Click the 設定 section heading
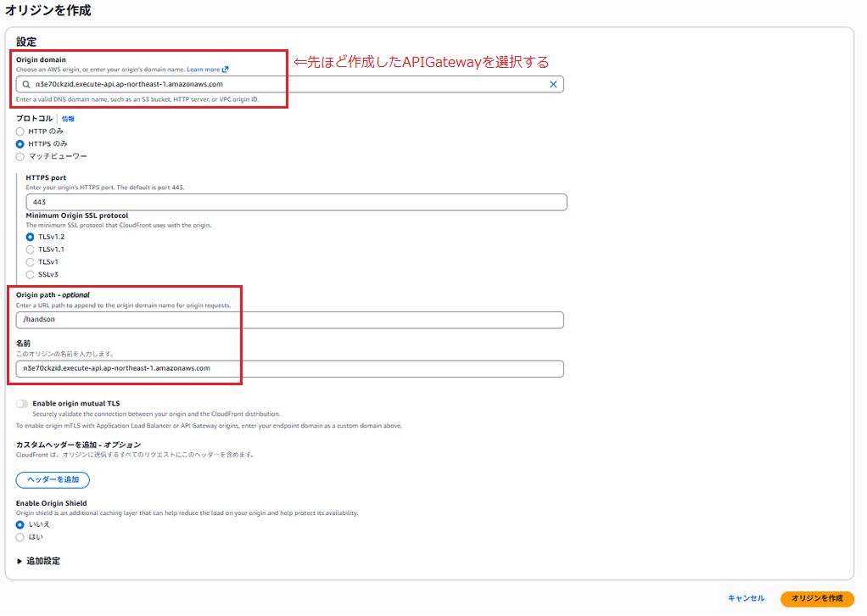Viewport: 867px width, 616px height. [x=26, y=42]
